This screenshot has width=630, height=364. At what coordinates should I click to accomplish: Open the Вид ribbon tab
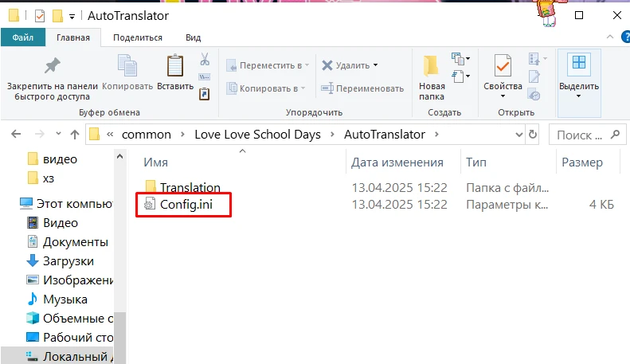pos(193,37)
